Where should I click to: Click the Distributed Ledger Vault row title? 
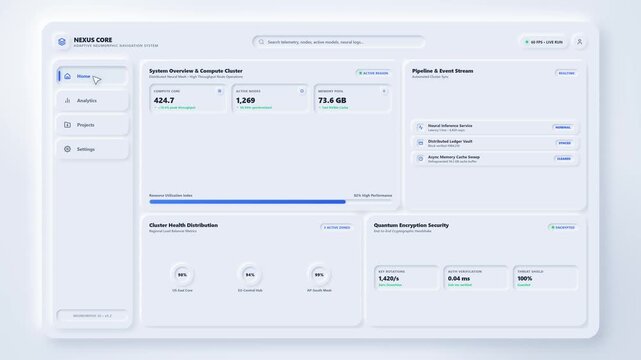click(x=450, y=141)
